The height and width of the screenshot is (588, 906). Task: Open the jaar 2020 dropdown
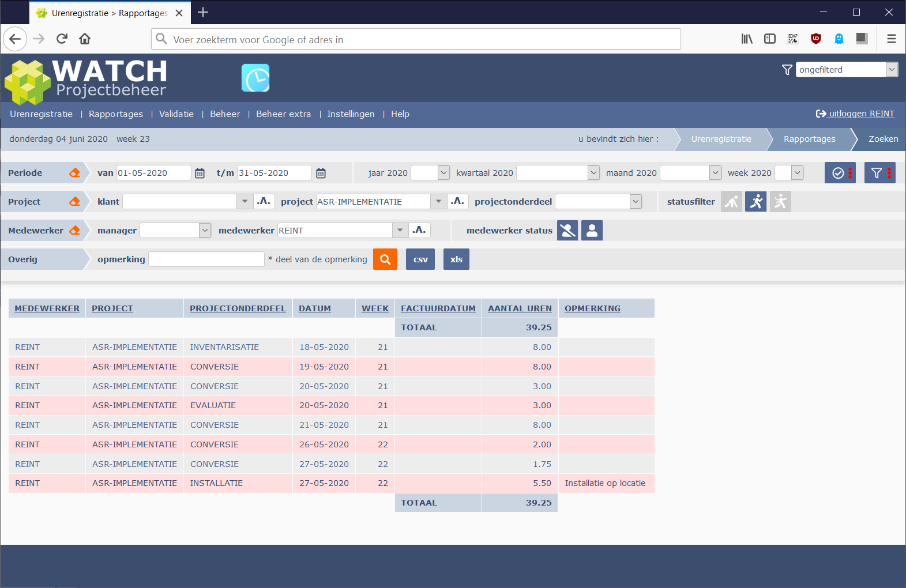coord(430,172)
